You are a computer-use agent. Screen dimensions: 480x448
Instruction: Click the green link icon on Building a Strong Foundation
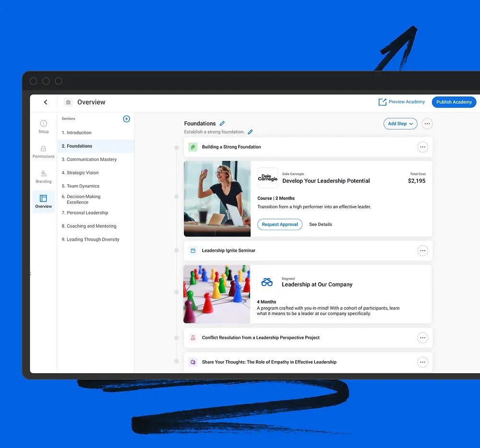pos(193,147)
